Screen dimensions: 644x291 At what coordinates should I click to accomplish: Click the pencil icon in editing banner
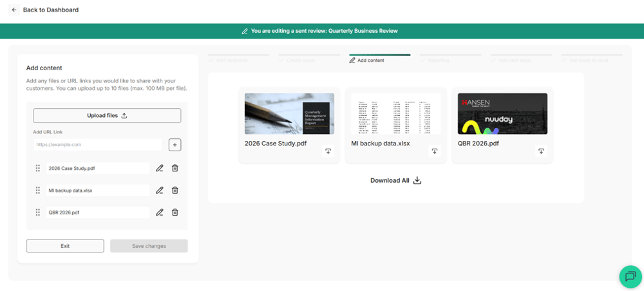[x=245, y=31]
